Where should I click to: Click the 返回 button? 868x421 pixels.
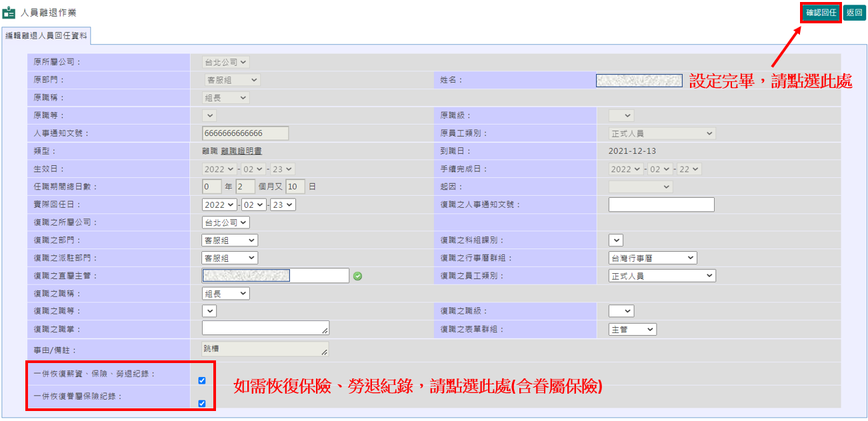[853, 11]
